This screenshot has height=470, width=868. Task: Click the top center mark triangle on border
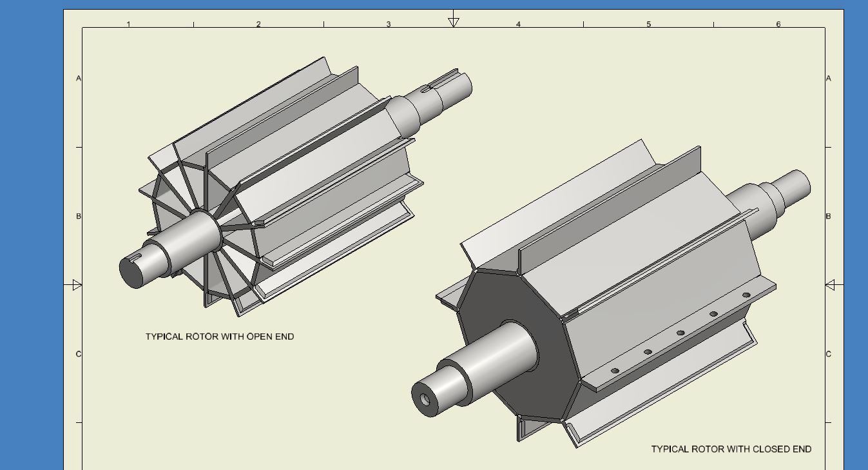[454, 22]
